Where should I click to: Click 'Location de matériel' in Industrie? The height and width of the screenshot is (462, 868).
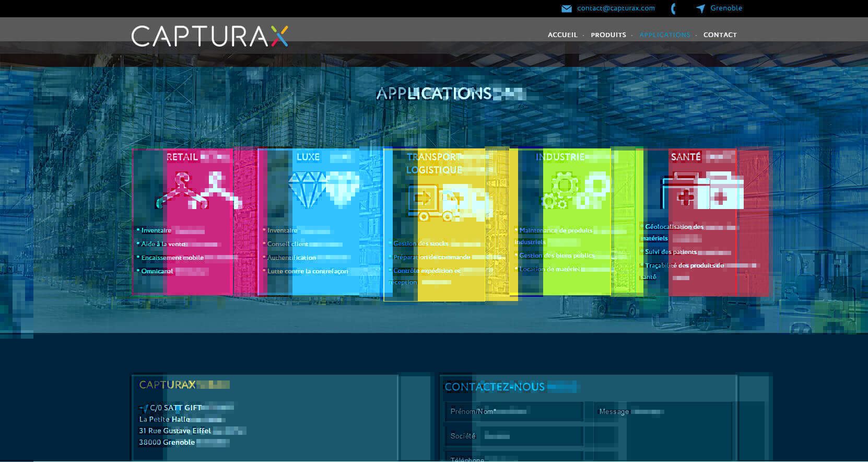550,269
